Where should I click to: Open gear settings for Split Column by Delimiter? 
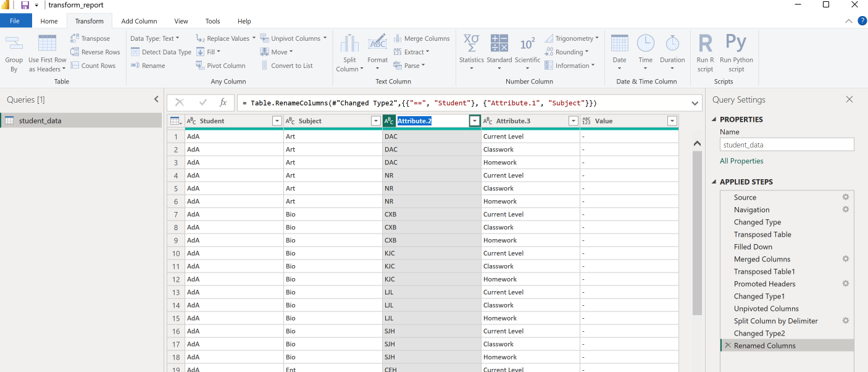pos(846,321)
